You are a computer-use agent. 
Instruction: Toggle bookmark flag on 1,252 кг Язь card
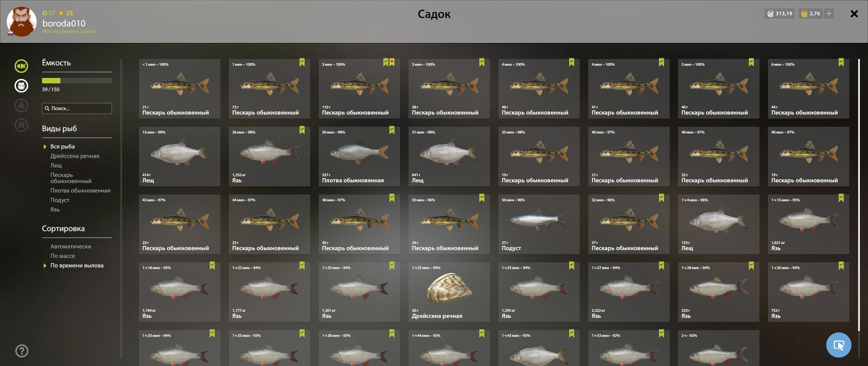[302, 130]
